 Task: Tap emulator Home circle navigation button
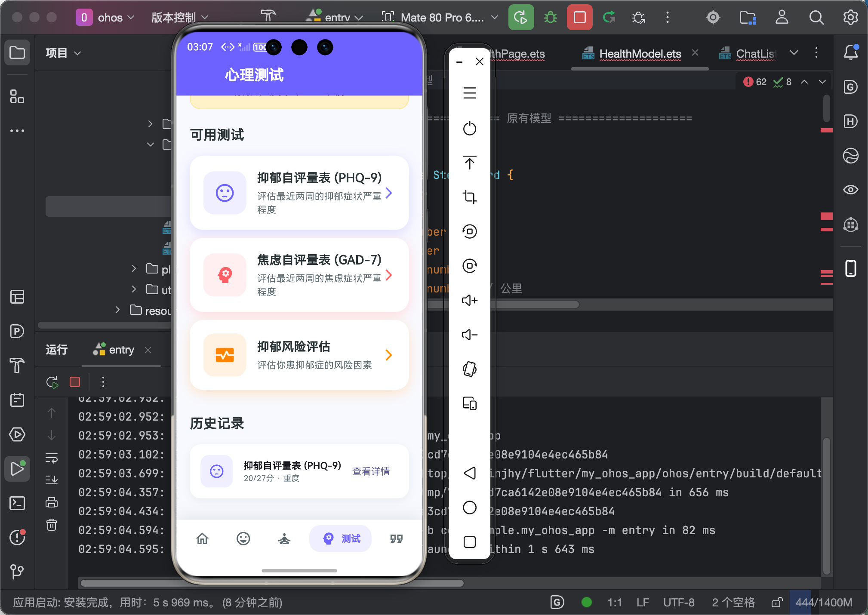coord(469,507)
